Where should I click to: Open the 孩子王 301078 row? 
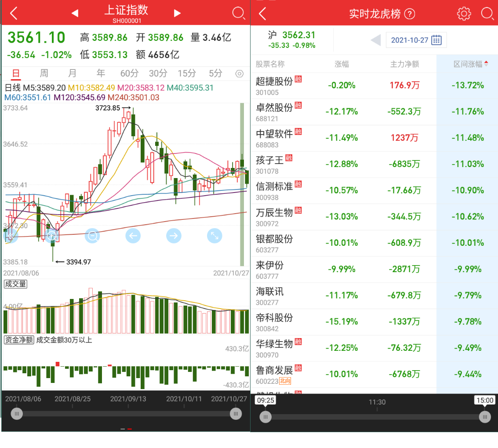pyautogui.click(x=374, y=164)
